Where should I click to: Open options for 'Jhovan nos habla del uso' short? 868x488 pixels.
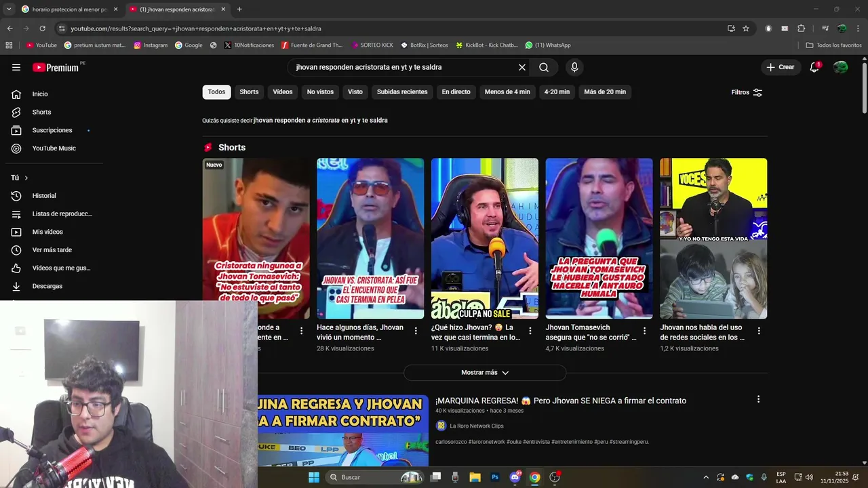pyautogui.click(x=759, y=331)
